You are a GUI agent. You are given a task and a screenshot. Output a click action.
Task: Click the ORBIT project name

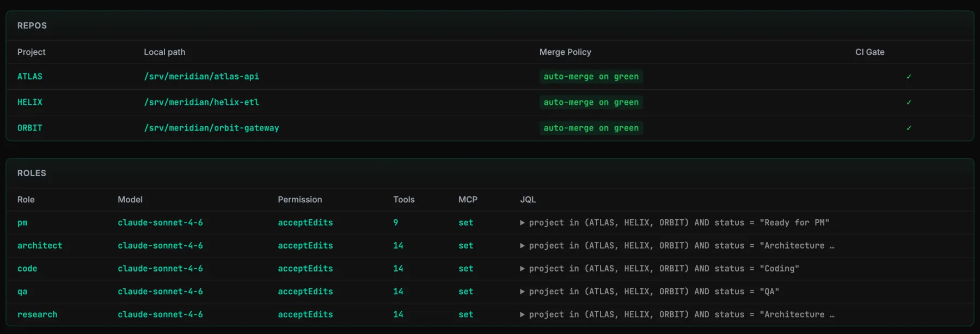point(30,128)
